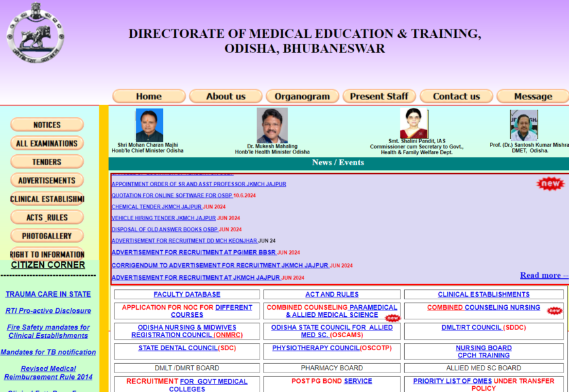
Task: Click the DMLT /DMRT BOARD cell
Action: 187,368
